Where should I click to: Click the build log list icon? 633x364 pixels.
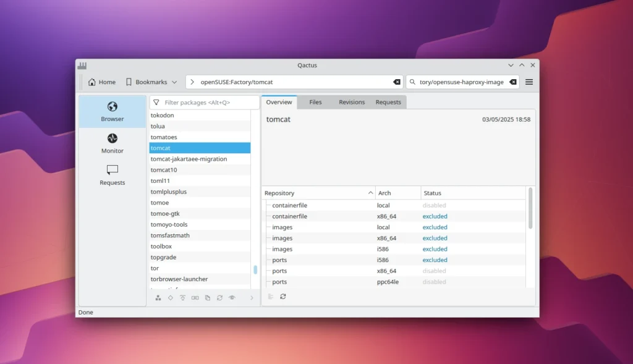click(x=271, y=297)
